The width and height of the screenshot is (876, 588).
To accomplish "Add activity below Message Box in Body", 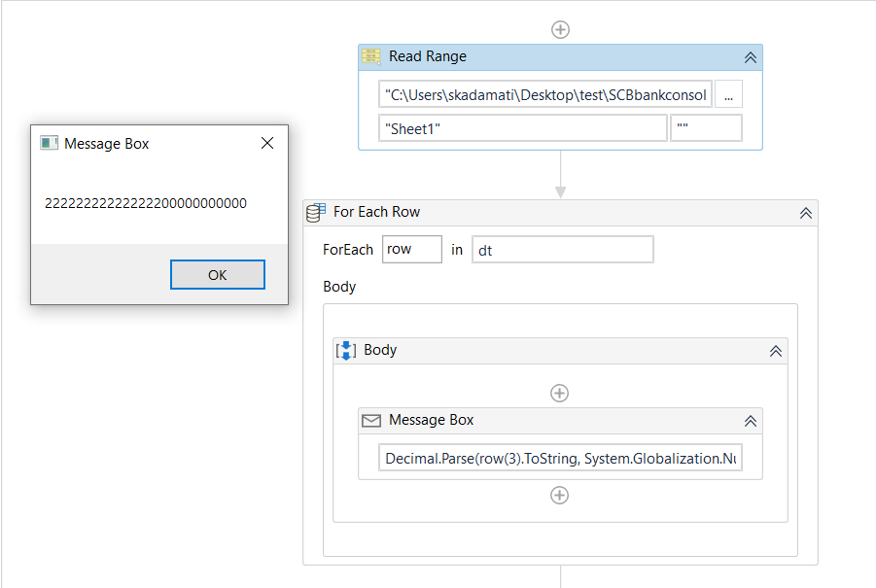I will (559, 495).
